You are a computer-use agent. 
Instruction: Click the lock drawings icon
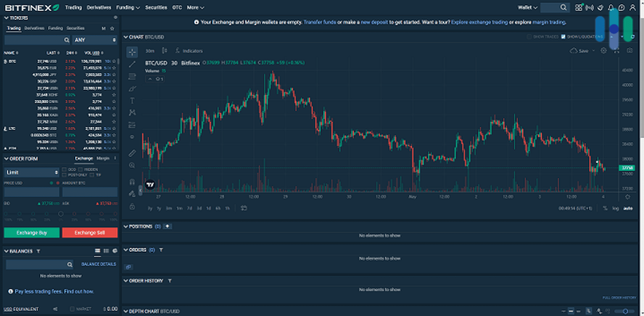(132, 207)
